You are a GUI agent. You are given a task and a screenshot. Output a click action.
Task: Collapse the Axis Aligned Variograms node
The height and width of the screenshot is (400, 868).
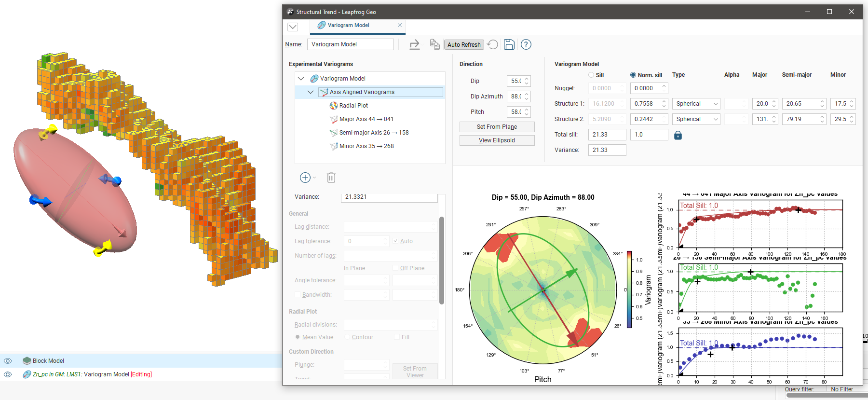point(311,92)
